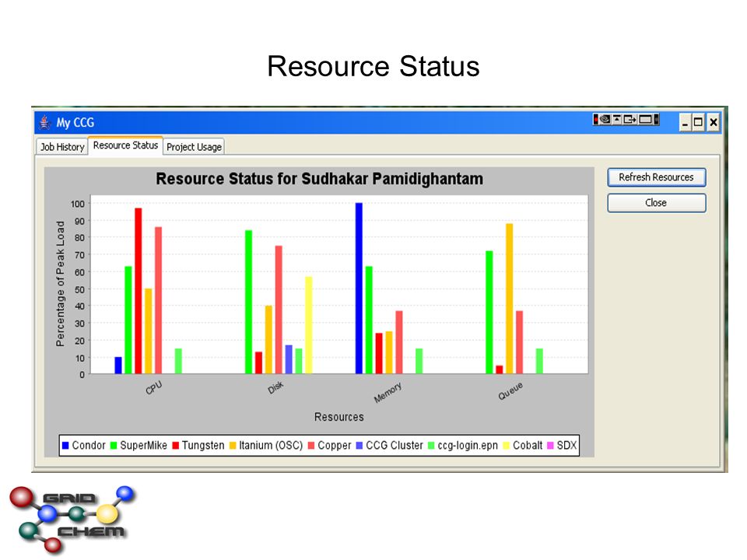Click the magenta SDX legend swatch
The image size is (747, 560).
(x=550, y=445)
